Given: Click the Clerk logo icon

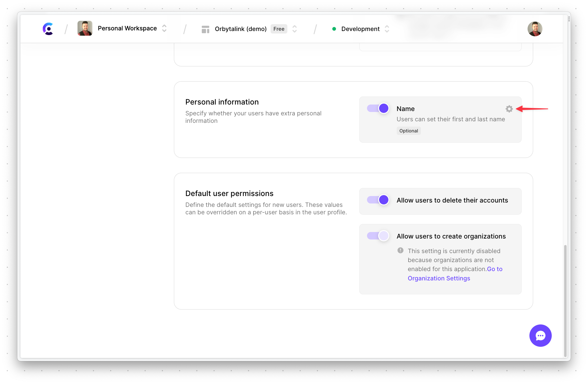Looking at the screenshot, I should (x=48, y=29).
